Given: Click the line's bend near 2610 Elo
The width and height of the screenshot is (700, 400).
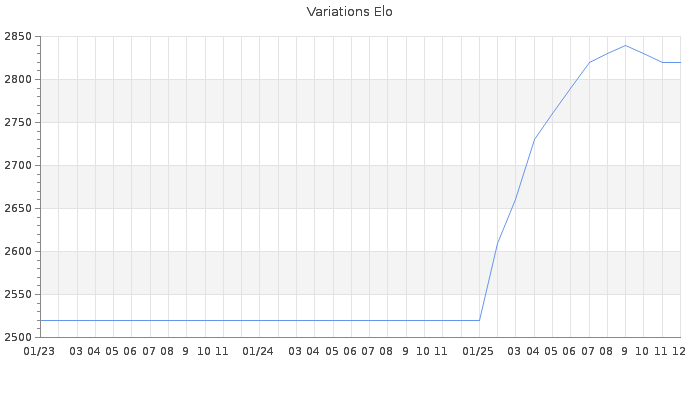Looking at the screenshot, I should coord(497,242).
